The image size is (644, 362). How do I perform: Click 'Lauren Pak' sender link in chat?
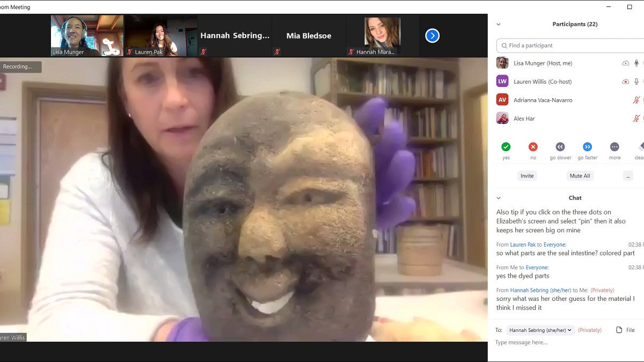click(523, 245)
